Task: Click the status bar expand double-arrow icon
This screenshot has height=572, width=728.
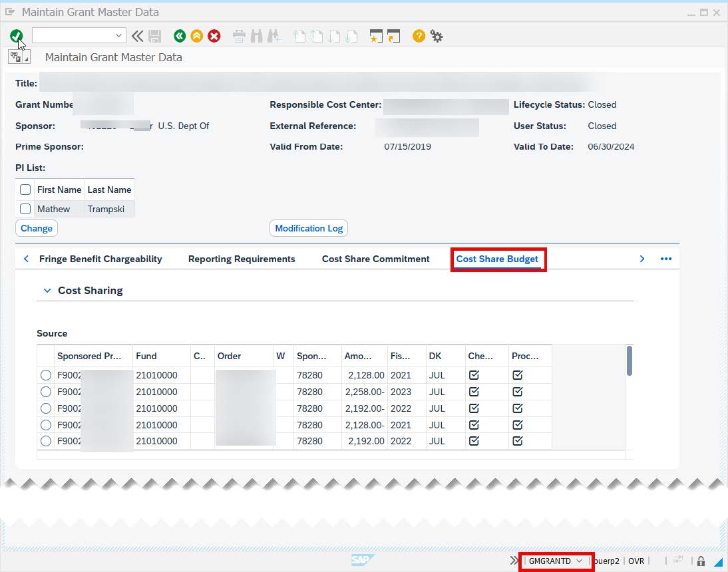Action: click(514, 561)
